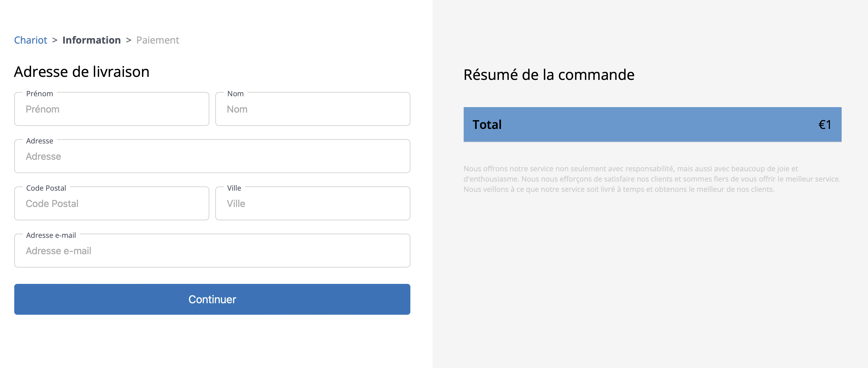
Task: Focus the Adresse e-mail input field
Action: click(x=212, y=251)
